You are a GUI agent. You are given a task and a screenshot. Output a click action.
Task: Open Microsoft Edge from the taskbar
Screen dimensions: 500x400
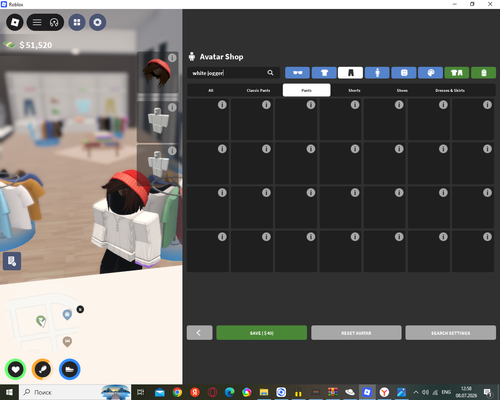tap(229, 392)
